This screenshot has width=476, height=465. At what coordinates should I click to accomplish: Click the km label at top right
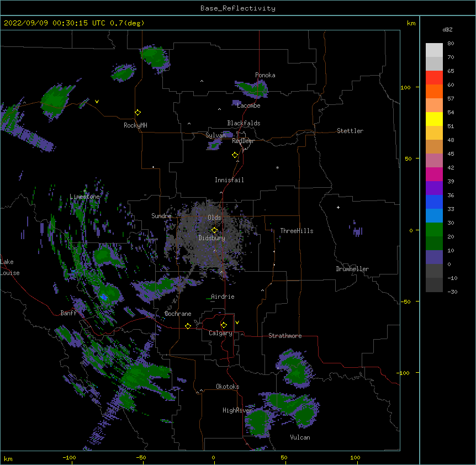411,23
